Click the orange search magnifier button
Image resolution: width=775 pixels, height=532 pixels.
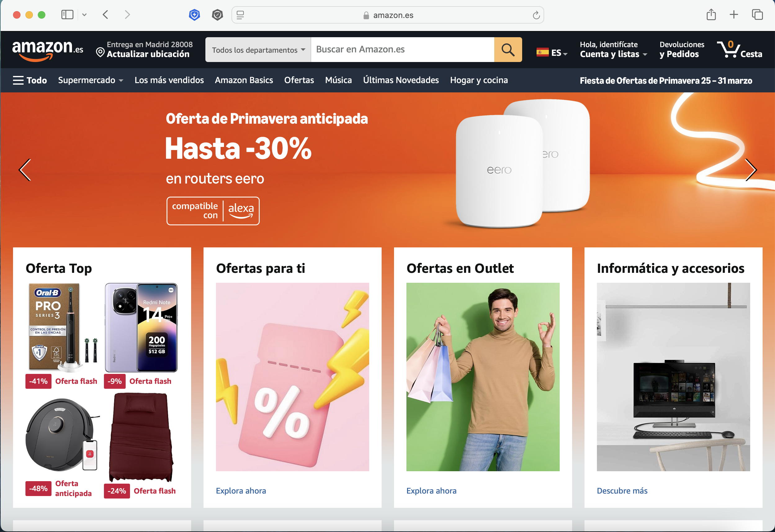tap(508, 50)
